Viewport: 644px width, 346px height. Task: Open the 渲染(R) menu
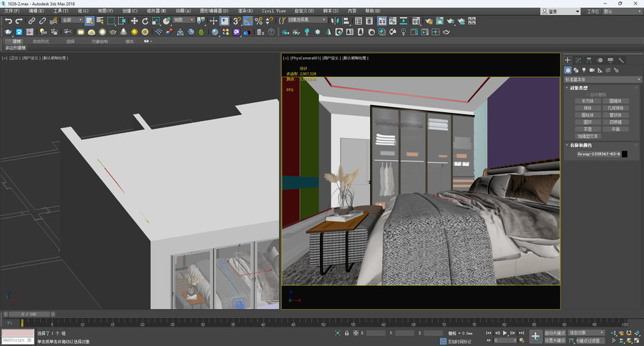[x=245, y=11]
